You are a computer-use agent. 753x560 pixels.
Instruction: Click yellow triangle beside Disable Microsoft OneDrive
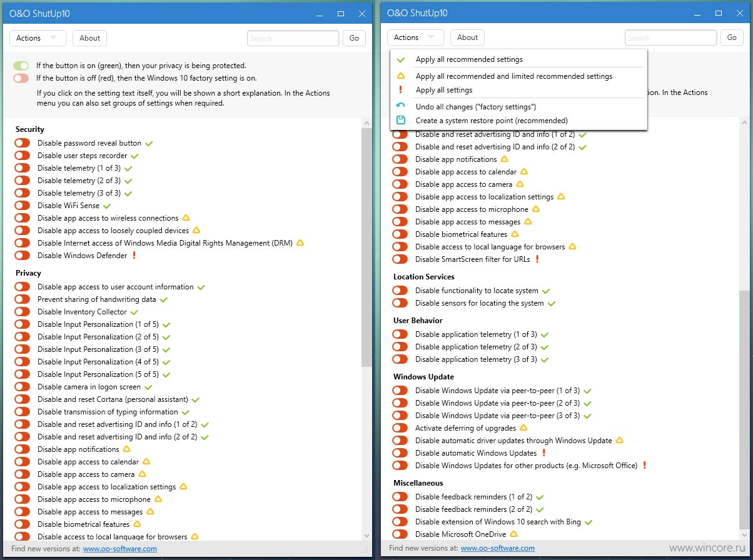point(513,534)
